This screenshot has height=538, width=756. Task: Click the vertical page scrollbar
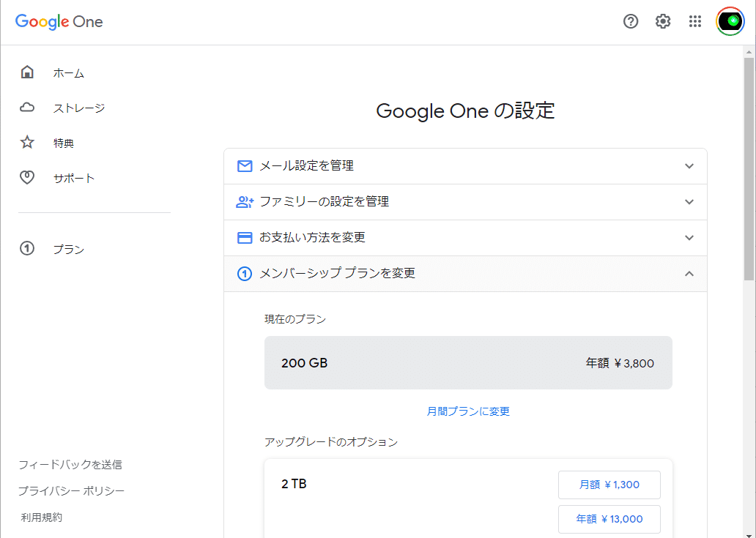(749, 168)
